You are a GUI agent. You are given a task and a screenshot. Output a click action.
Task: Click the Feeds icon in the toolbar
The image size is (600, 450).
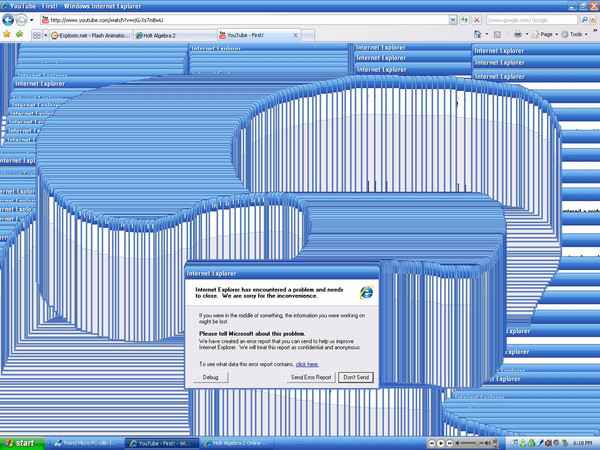pos(497,34)
